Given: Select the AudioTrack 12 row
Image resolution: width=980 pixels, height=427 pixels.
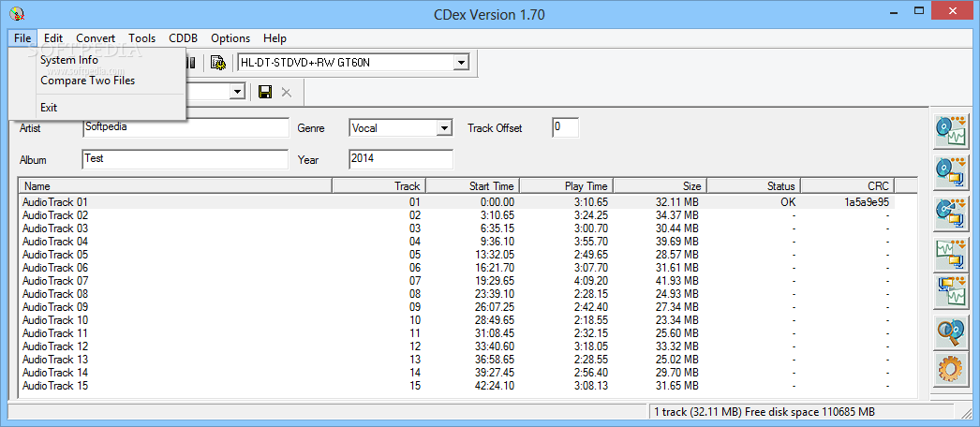Looking at the screenshot, I should 457,346.
